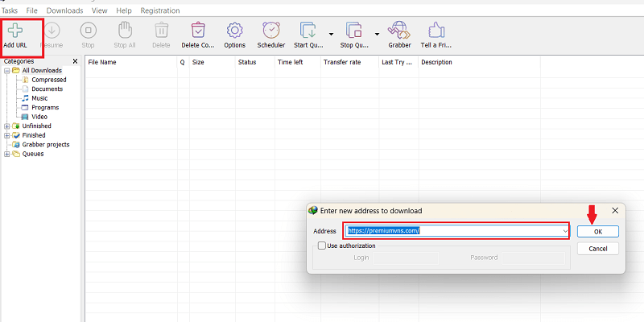Select the Finished folder label

[x=34, y=135]
